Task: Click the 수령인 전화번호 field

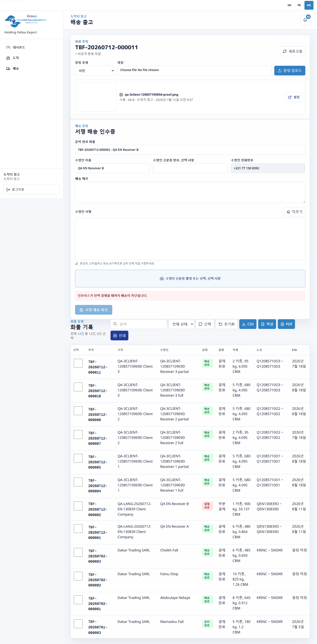Action: point(268,168)
